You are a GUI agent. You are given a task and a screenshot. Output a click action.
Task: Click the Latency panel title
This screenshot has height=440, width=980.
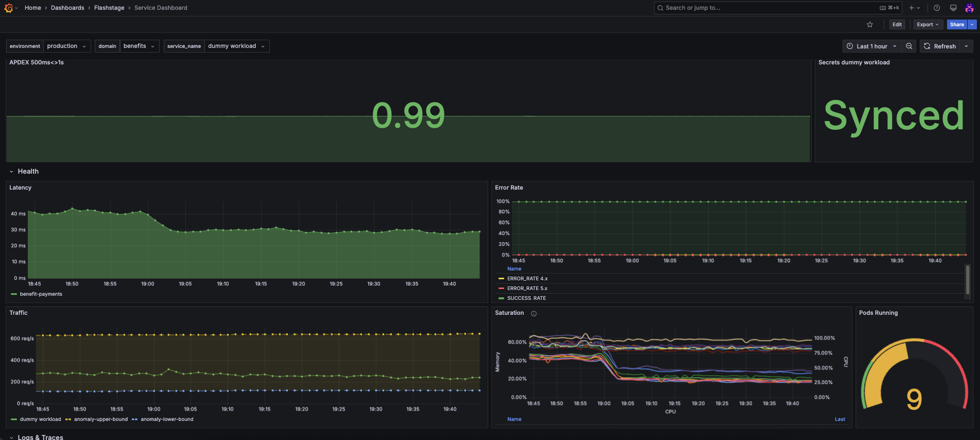coord(20,188)
